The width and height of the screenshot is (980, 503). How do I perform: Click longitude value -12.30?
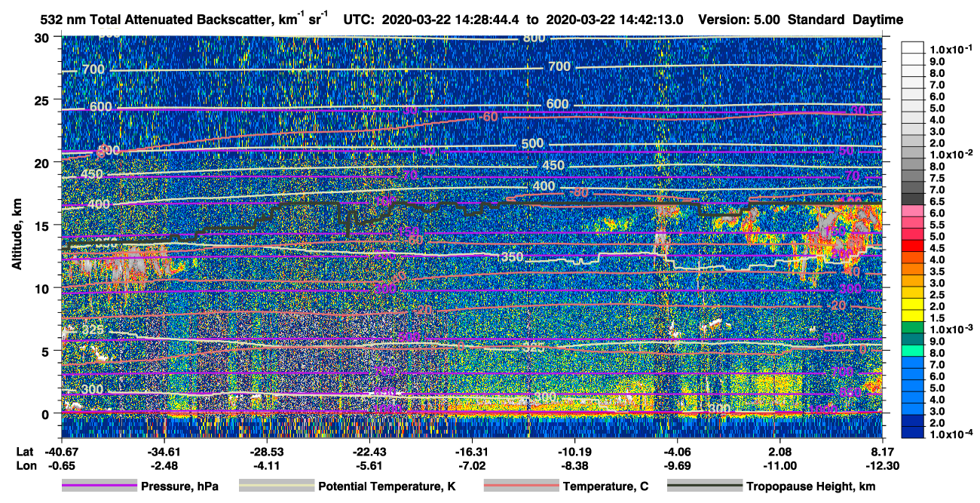(883, 466)
